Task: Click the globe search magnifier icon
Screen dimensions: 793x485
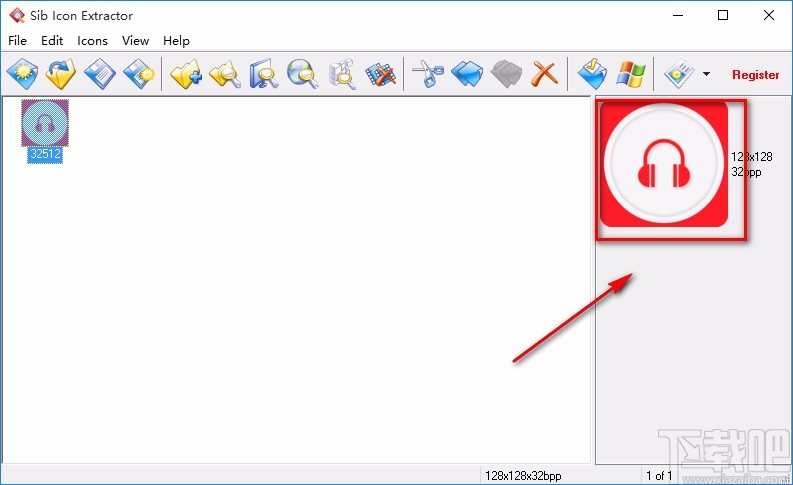Action: point(303,74)
